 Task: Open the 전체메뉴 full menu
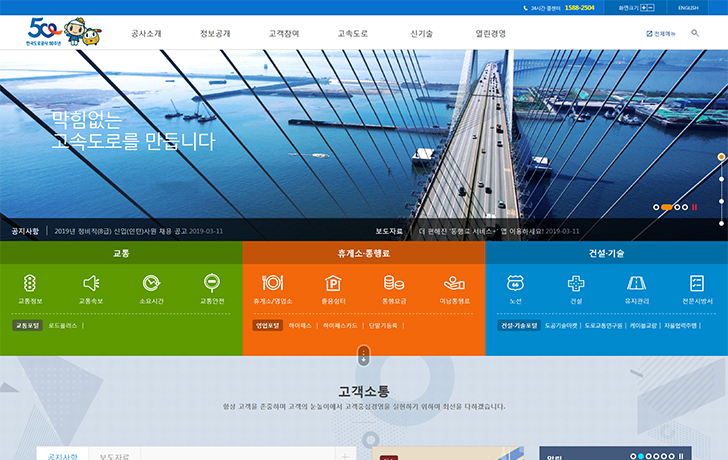661,33
